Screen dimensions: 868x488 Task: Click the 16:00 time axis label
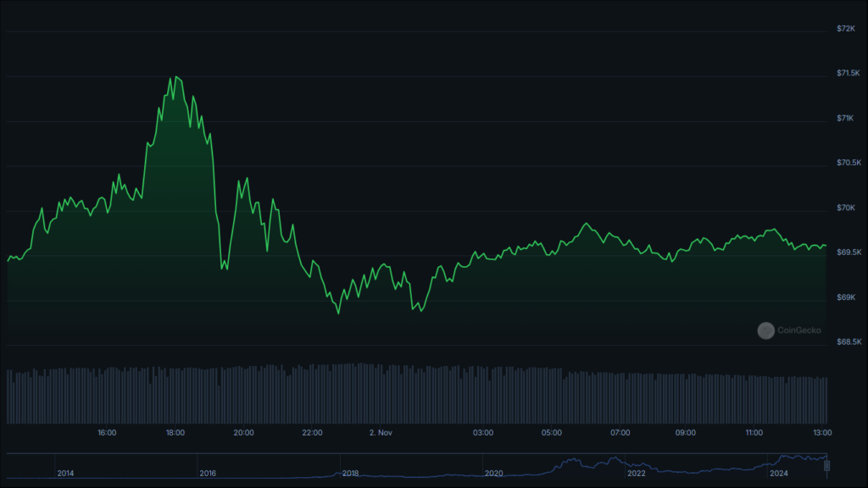(x=107, y=433)
